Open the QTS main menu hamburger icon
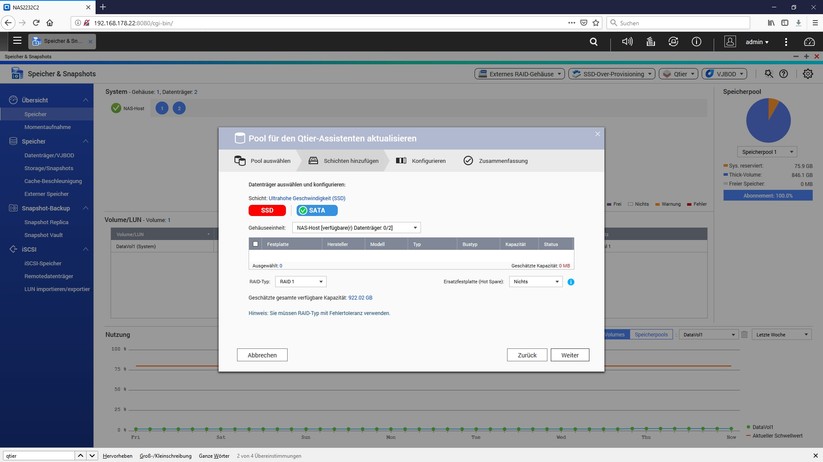The height and width of the screenshot is (462, 823). click(17, 41)
